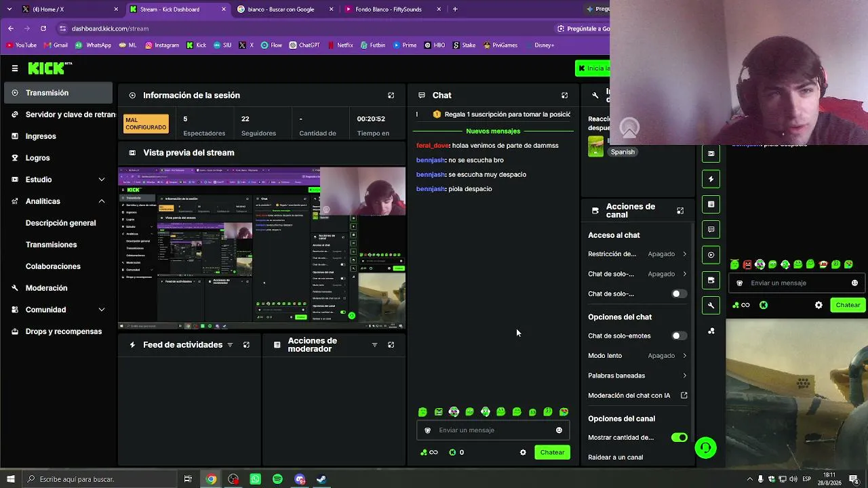Expand the Acciones de moderador panel
868x488 pixels.
[x=391, y=345]
